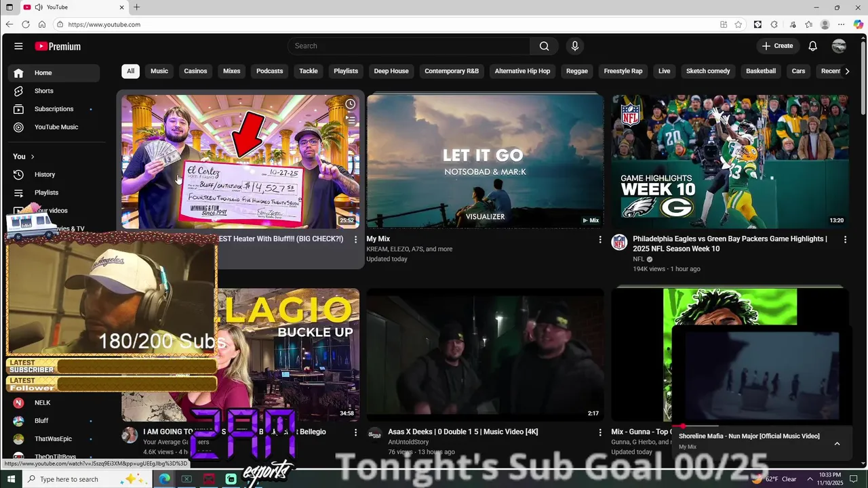Screen dimensions: 868x488
Task: Select the Mixes filter chip
Action: click(232, 71)
